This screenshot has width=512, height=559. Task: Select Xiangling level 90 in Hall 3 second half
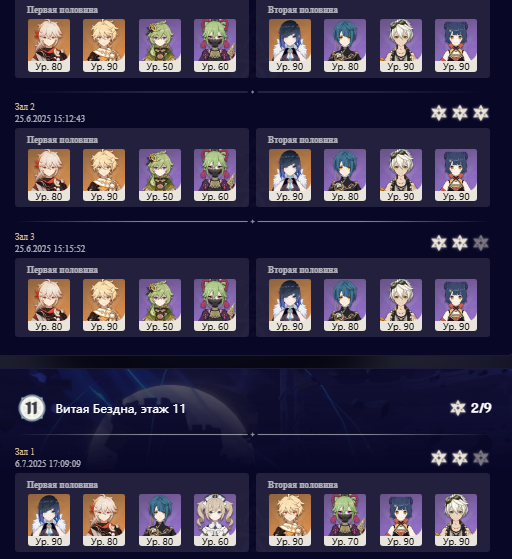[x=456, y=305]
